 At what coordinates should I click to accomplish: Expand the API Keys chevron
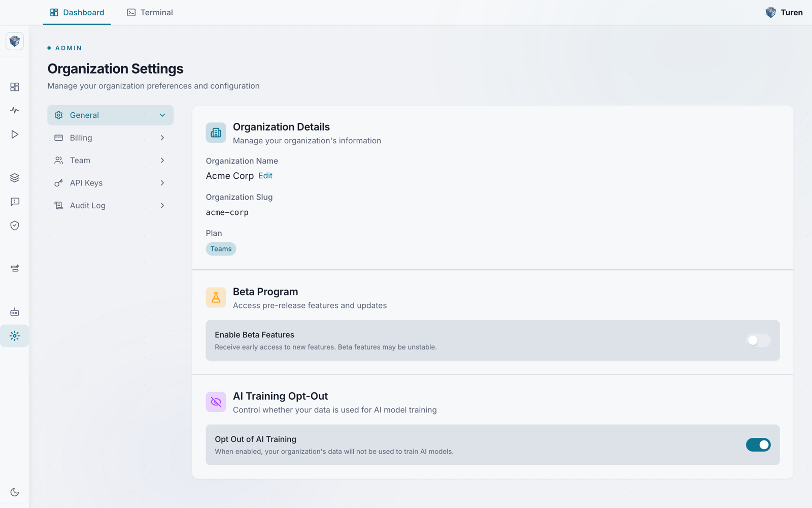[x=162, y=183]
